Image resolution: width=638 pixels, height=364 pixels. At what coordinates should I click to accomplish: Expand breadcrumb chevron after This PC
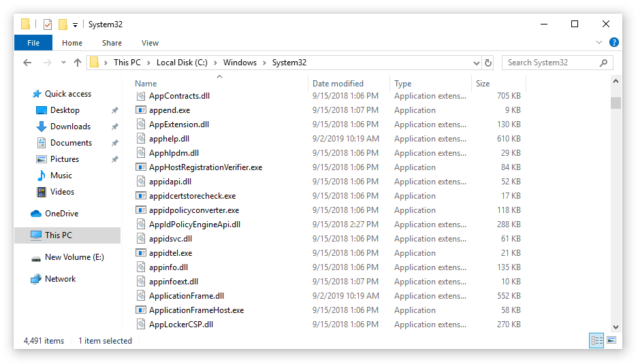tap(148, 63)
